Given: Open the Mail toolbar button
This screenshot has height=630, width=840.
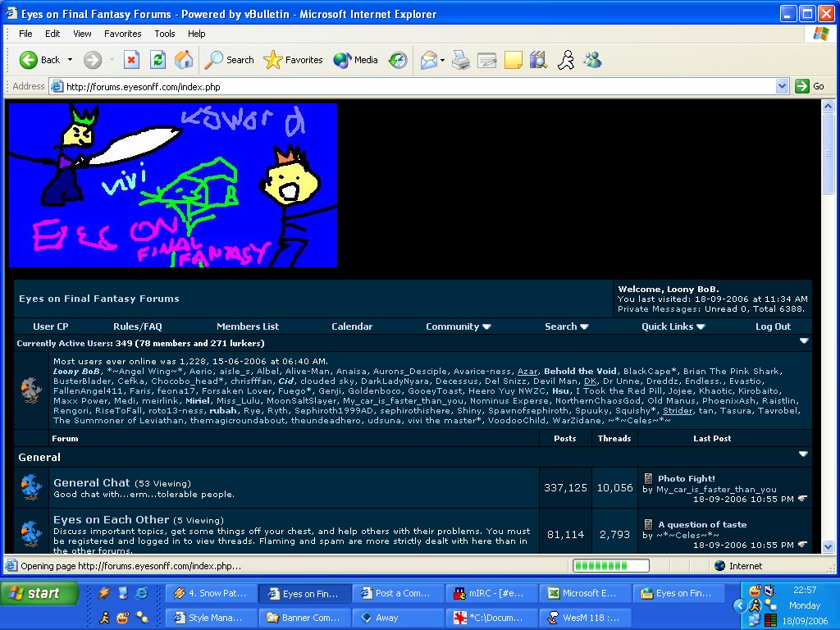Looking at the screenshot, I should click(429, 60).
